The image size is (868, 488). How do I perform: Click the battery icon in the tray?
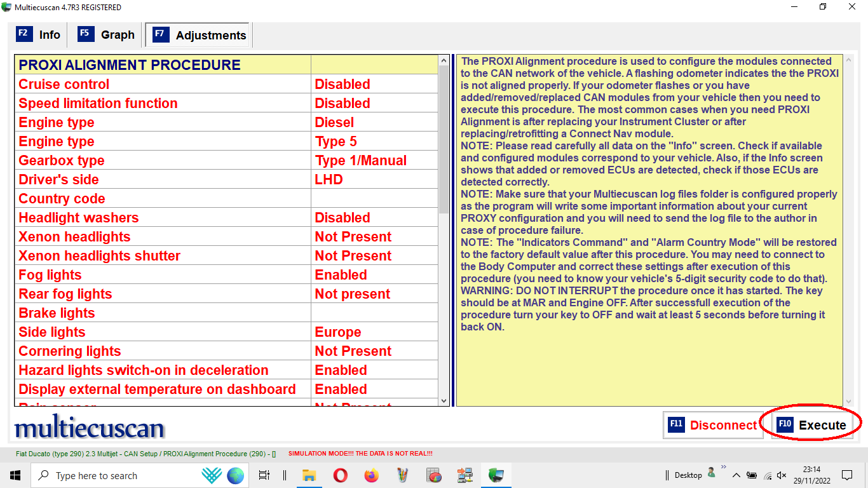tap(751, 475)
